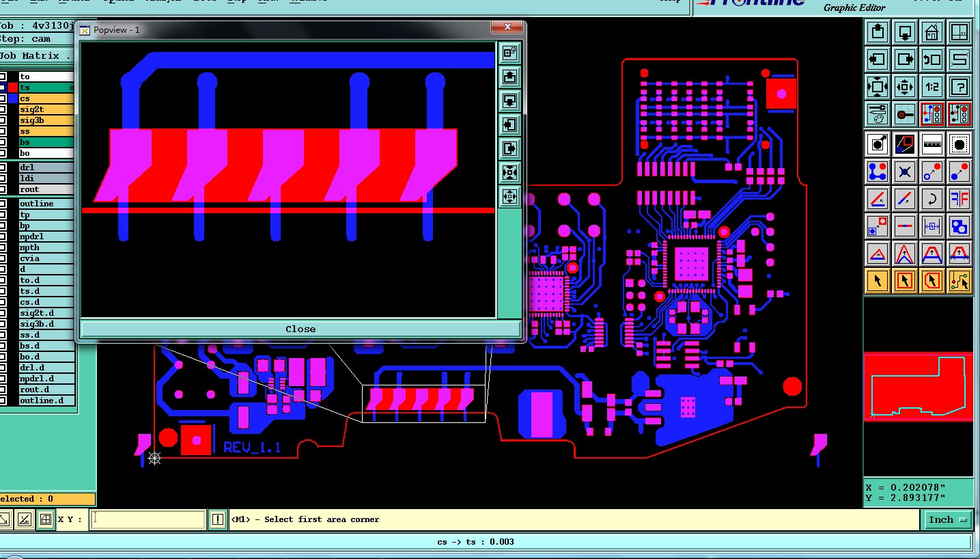Click the horizontal dimension arrows icon

point(932,226)
